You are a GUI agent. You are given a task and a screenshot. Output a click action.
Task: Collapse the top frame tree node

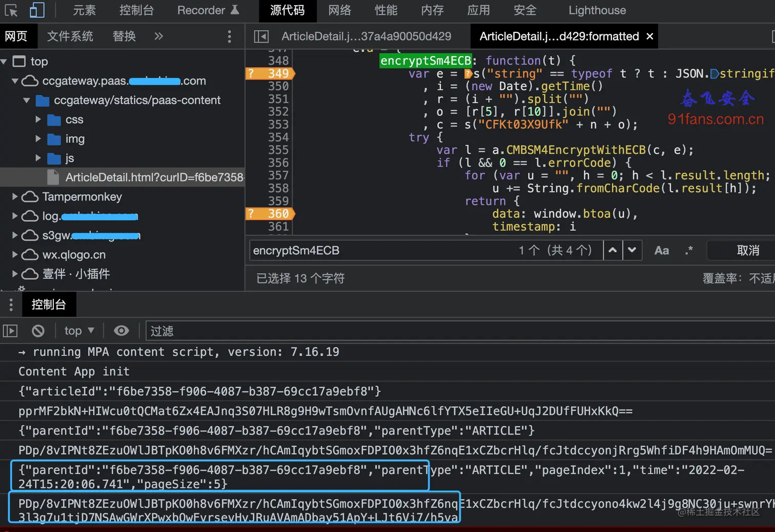(x=4, y=62)
